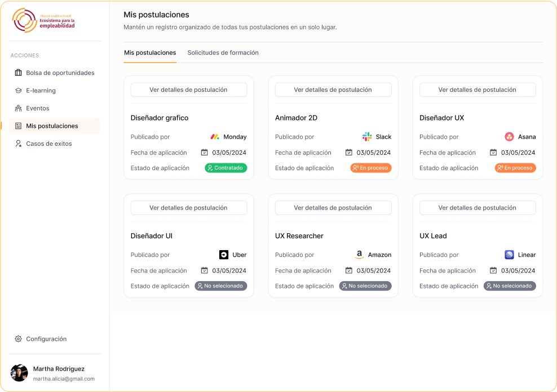Click the Asana company logo
This screenshot has width=557, height=392.
point(509,136)
